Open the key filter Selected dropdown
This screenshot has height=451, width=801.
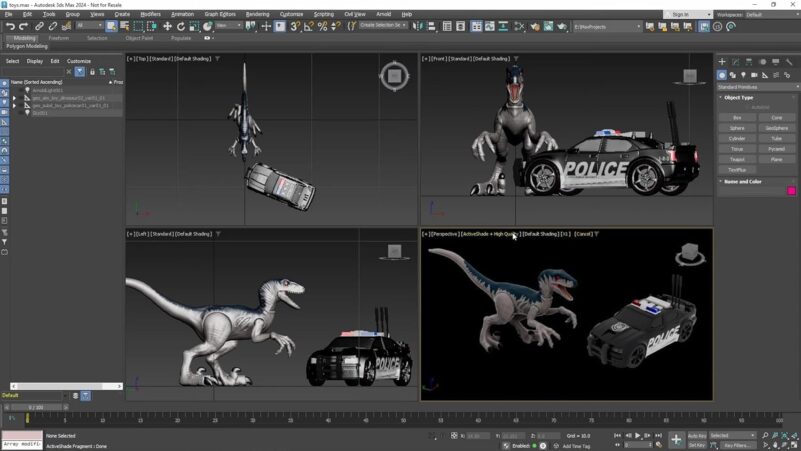[x=732, y=436]
